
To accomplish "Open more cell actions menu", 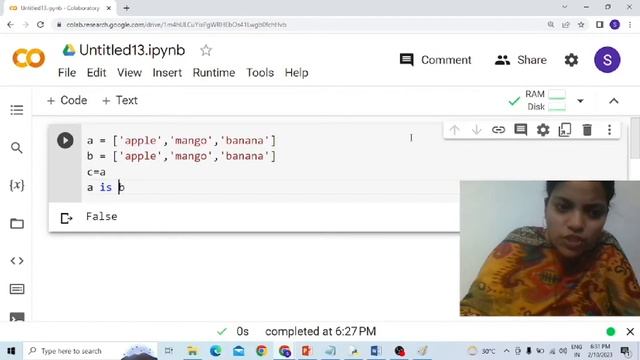I will point(609,130).
